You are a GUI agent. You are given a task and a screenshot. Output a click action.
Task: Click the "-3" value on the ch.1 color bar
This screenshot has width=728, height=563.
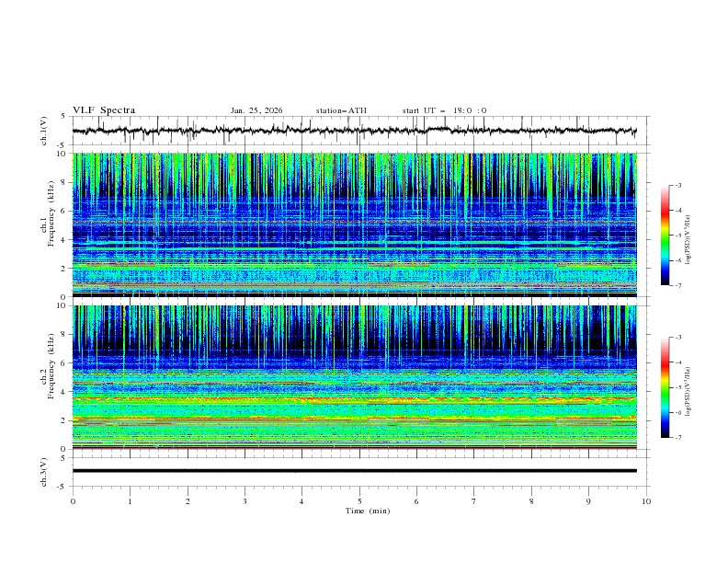coord(678,185)
